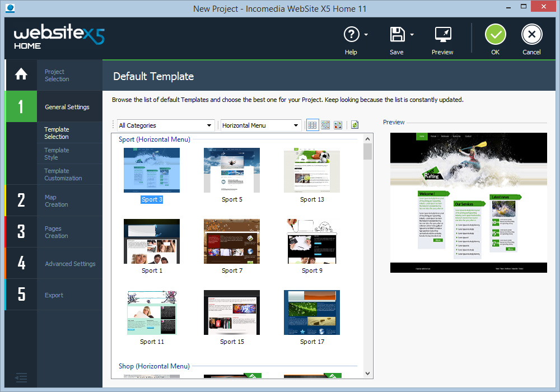Select the step 2 number tile

click(x=21, y=200)
